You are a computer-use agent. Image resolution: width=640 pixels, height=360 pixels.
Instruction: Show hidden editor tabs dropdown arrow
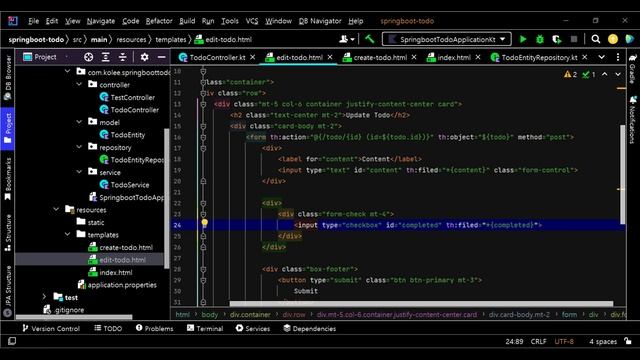[x=602, y=57]
